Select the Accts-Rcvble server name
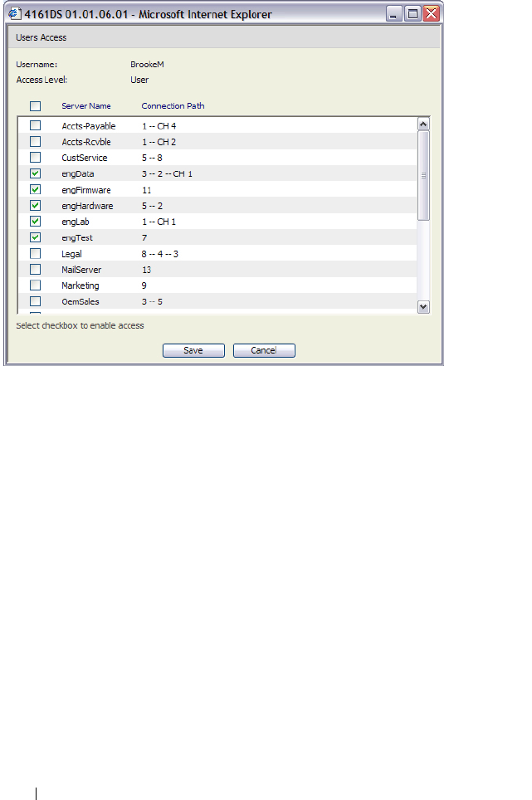The width and height of the screenshot is (532, 800). coord(86,142)
